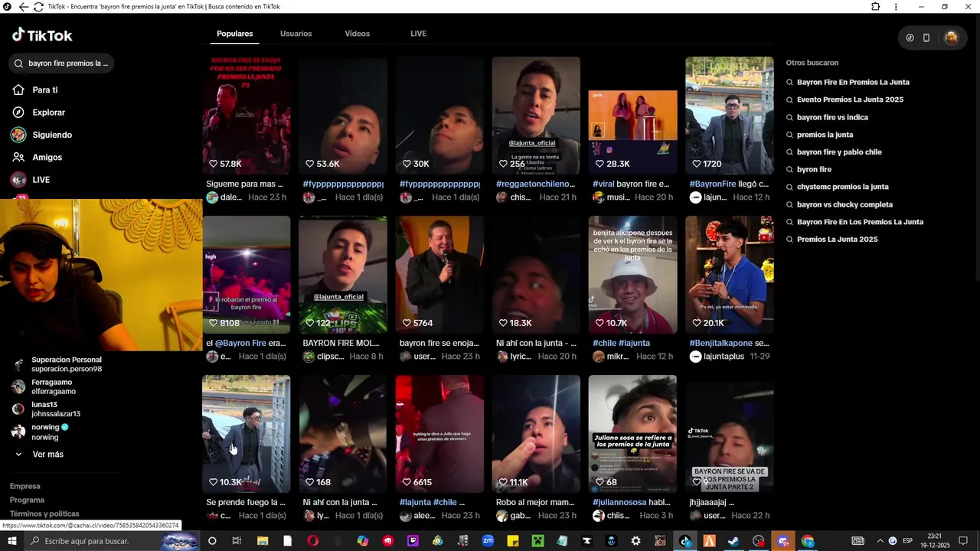Click the #Benjitalkapone hashtag caption
This screenshot has width=980, height=551.
tap(720, 344)
